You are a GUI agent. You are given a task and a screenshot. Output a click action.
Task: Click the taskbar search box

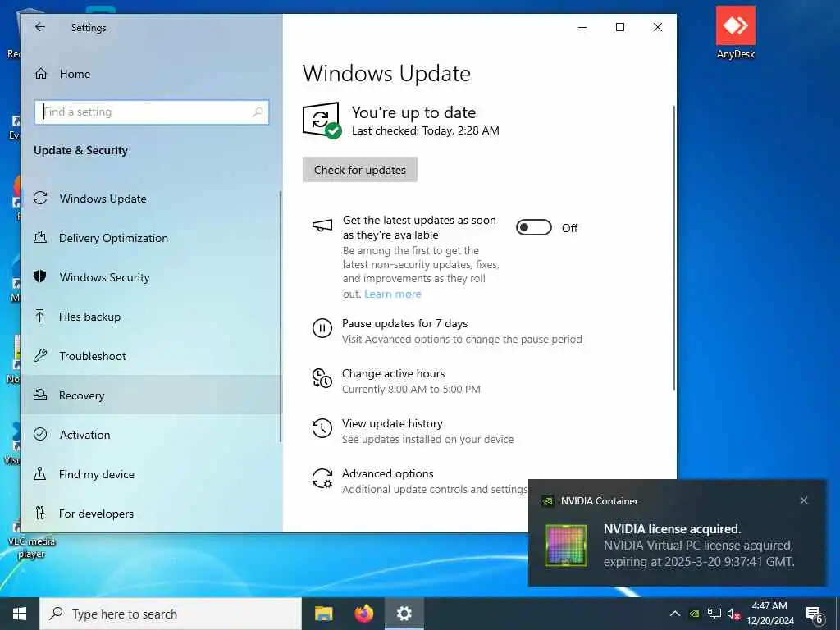pyautogui.click(x=171, y=614)
